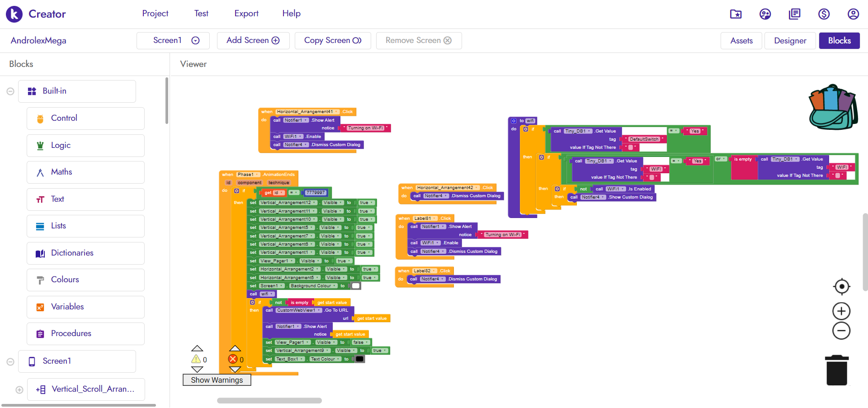Open the documentation library icon
Viewport: 868px width, 408px height.
click(x=794, y=14)
